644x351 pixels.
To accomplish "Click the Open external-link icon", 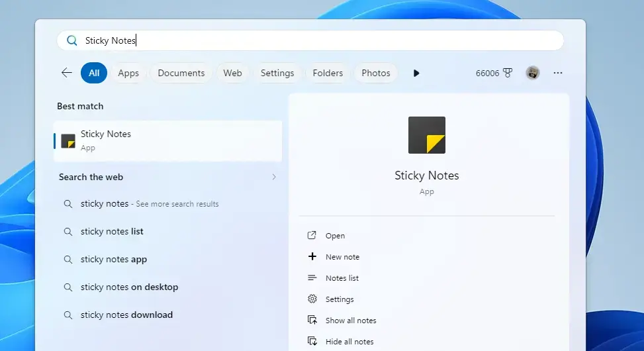I will [x=312, y=235].
